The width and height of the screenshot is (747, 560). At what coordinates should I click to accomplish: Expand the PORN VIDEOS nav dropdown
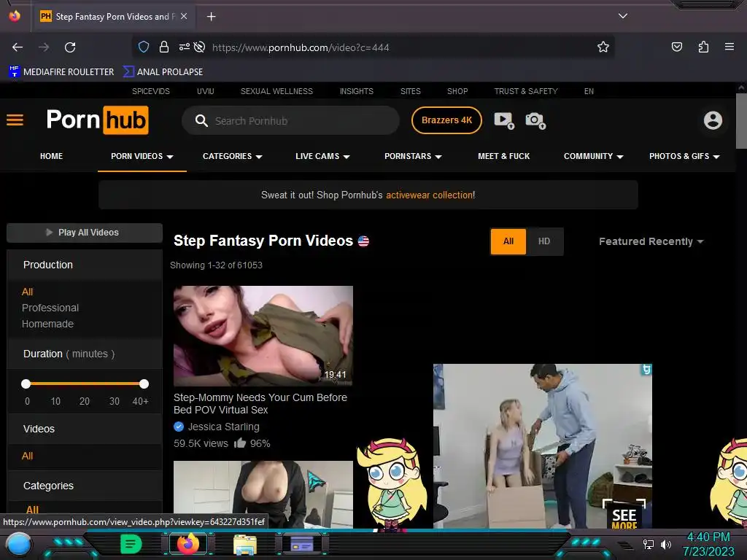pyautogui.click(x=142, y=156)
